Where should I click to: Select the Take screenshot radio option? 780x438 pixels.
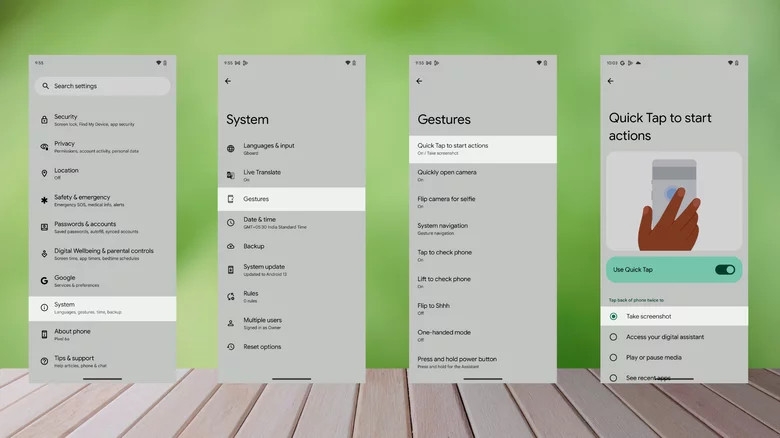tap(613, 317)
